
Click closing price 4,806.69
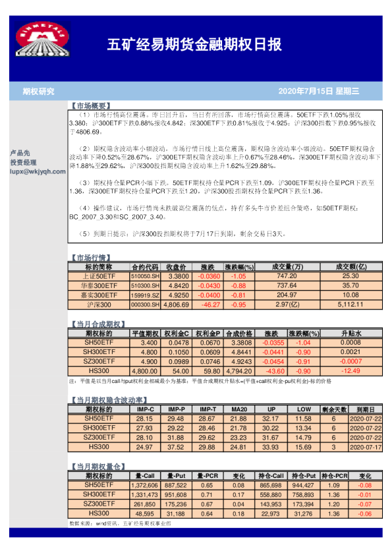coord(176,305)
